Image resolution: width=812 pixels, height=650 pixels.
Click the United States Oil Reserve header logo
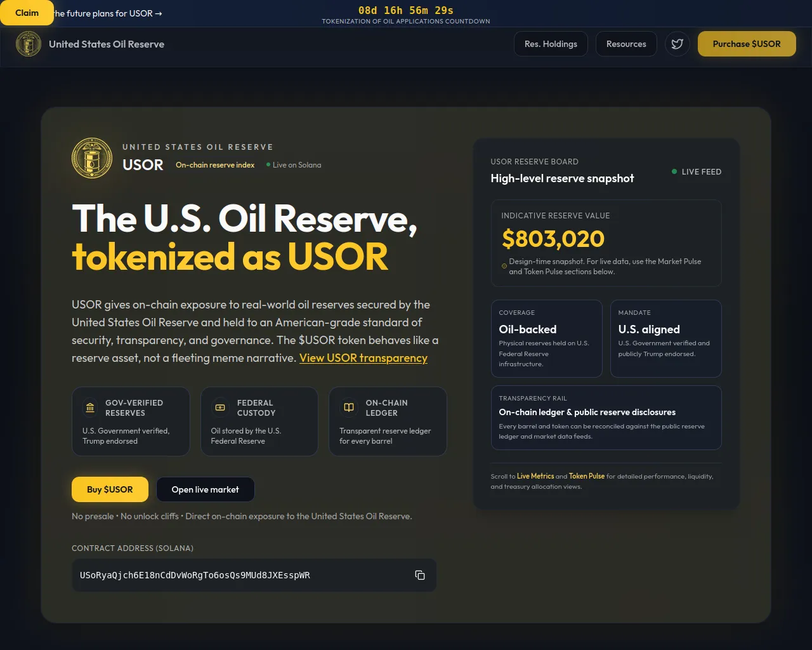point(29,44)
